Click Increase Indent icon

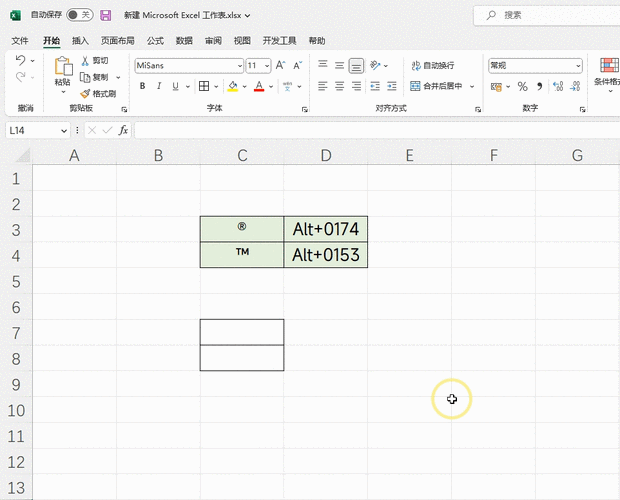(x=392, y=86)
